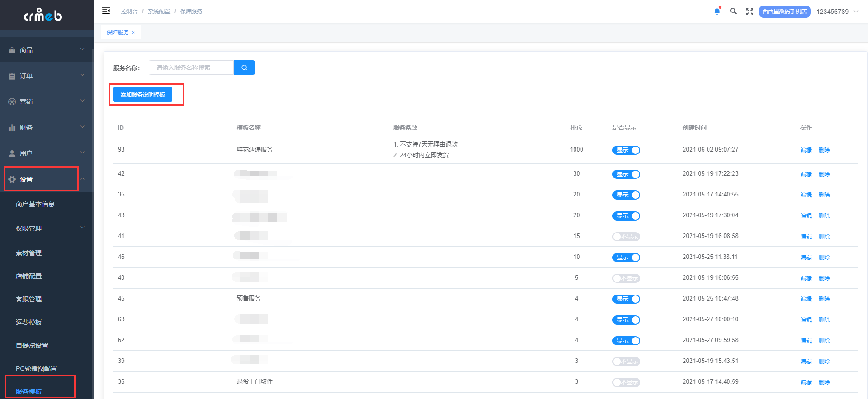Toggle fullscreen mode icon

[x=750, y=12]
